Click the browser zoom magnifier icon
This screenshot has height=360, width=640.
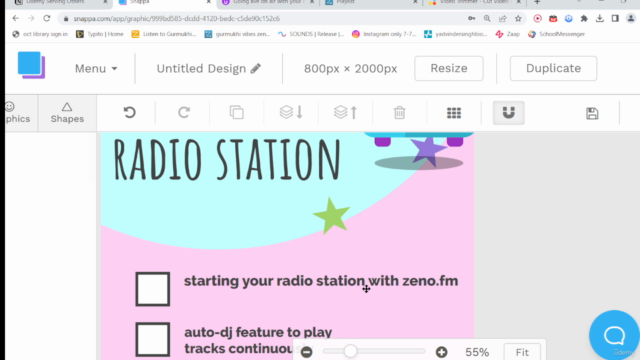click(x=487, y=18)
